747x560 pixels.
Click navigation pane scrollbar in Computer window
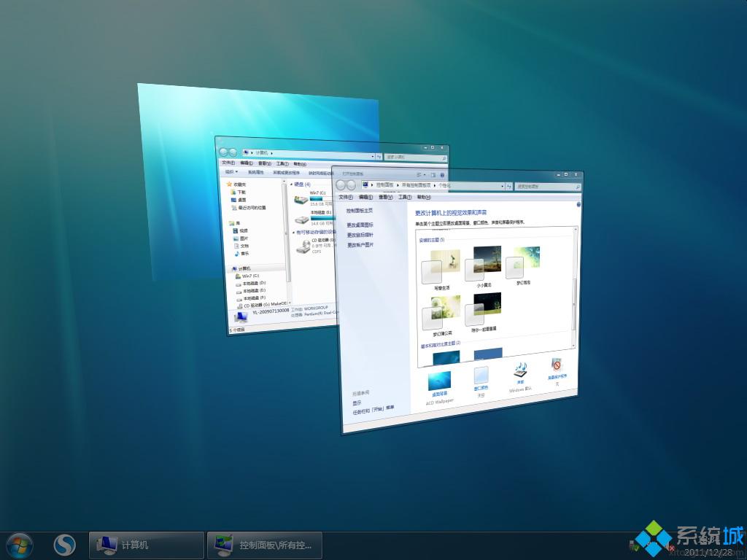click(x=287, y=233)
